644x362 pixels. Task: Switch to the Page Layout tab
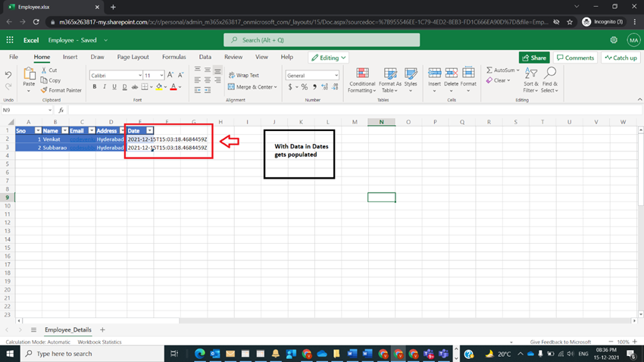tap(133, 57)
